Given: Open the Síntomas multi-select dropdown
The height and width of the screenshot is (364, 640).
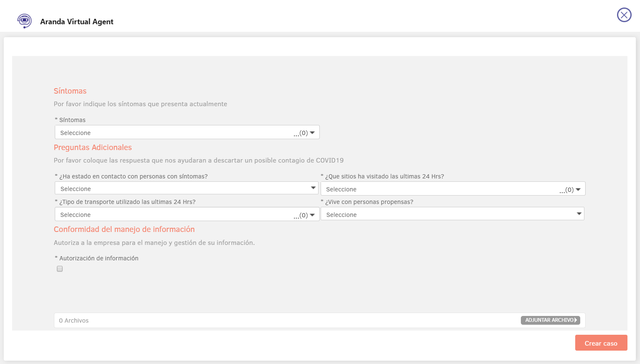Looking at the screenshot, I should 187,132.
